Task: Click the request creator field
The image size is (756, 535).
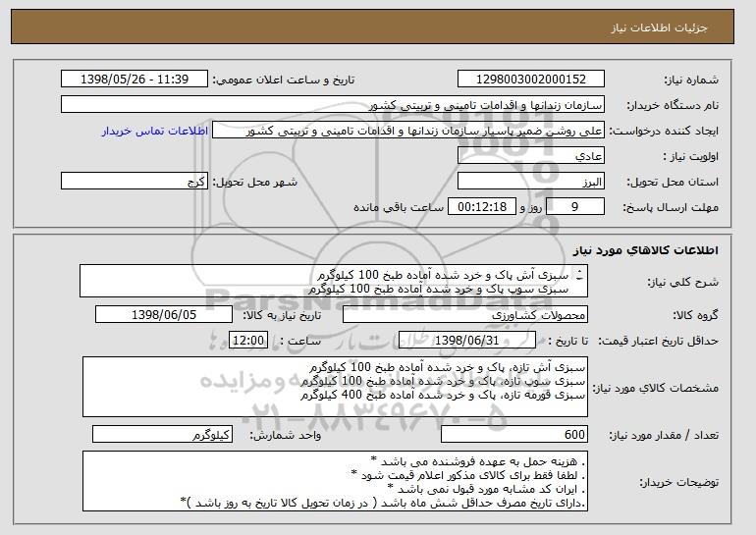Action: point(408,131)
